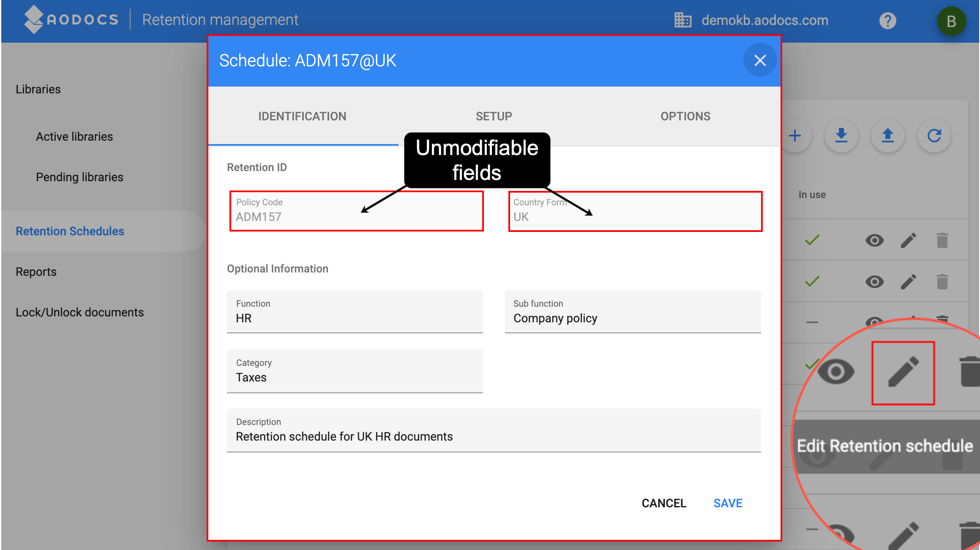This screenshot has height=550, width=980.
Task: Click the Country Form field
Action: tap(635, 211)
